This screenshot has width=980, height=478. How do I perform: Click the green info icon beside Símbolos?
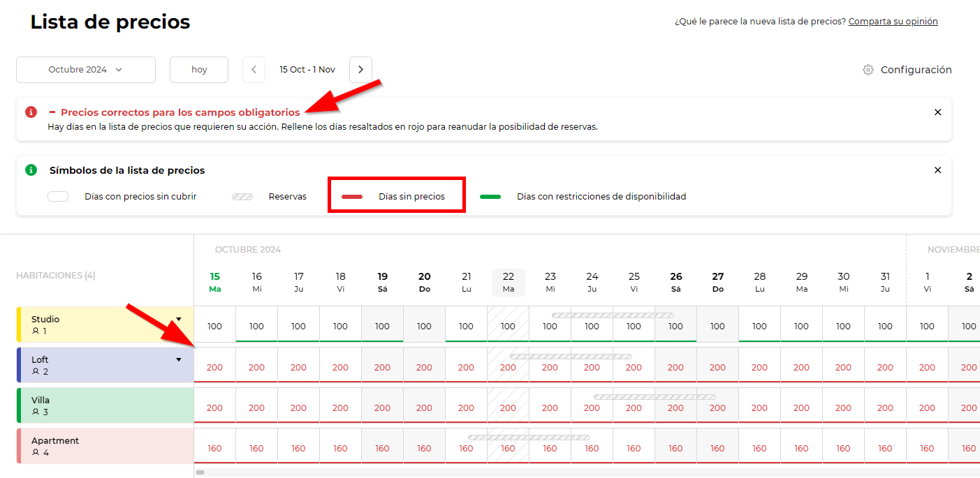31,170
